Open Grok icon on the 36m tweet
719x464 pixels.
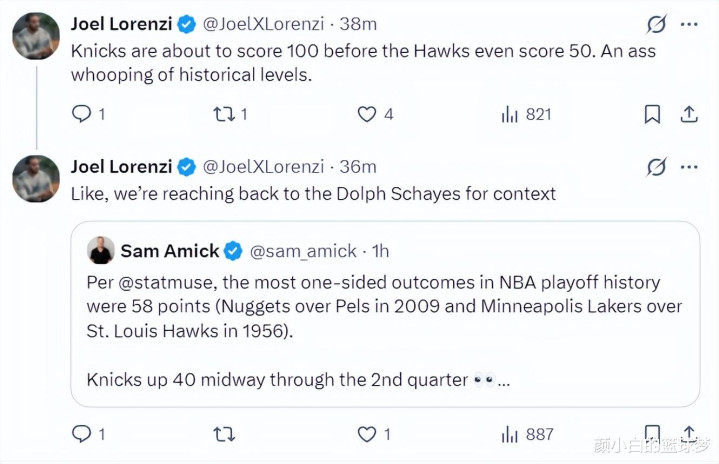pyautogui.click(x=656, y=167)
